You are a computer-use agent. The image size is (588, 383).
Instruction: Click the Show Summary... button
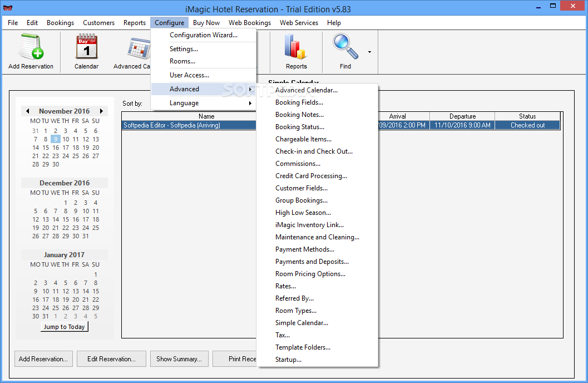(179, 359)
